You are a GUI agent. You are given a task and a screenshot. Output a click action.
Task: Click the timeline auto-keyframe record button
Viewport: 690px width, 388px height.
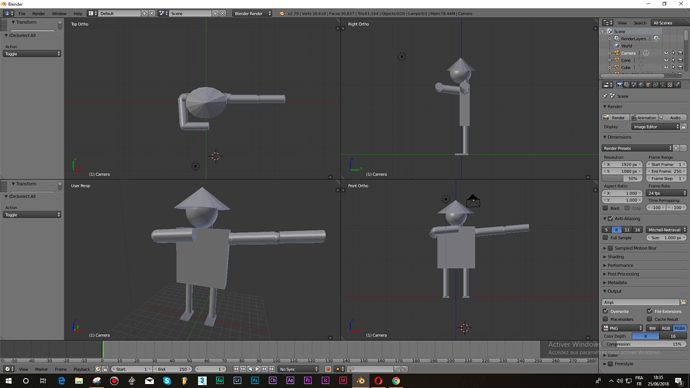click(328, 369)
